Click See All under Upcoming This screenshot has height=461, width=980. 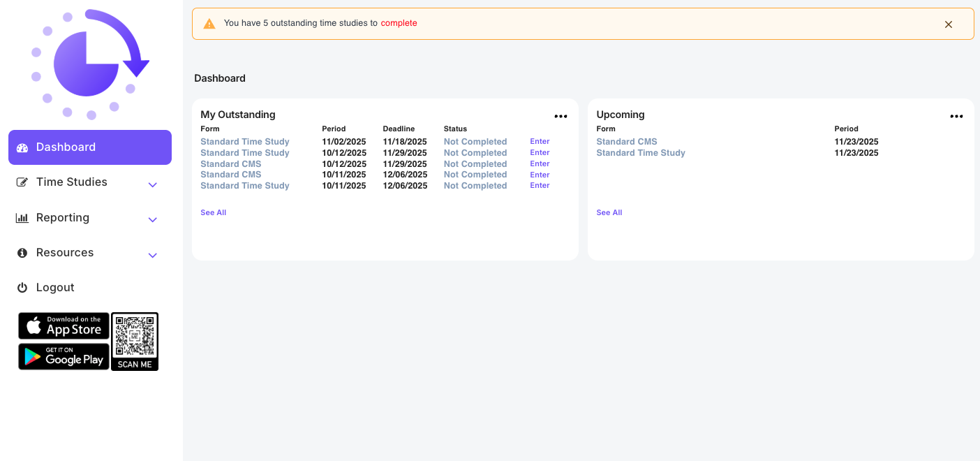(609, 212)
